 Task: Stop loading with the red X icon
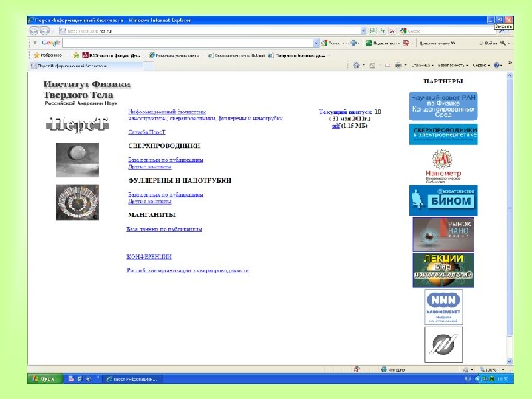(392, 31)
